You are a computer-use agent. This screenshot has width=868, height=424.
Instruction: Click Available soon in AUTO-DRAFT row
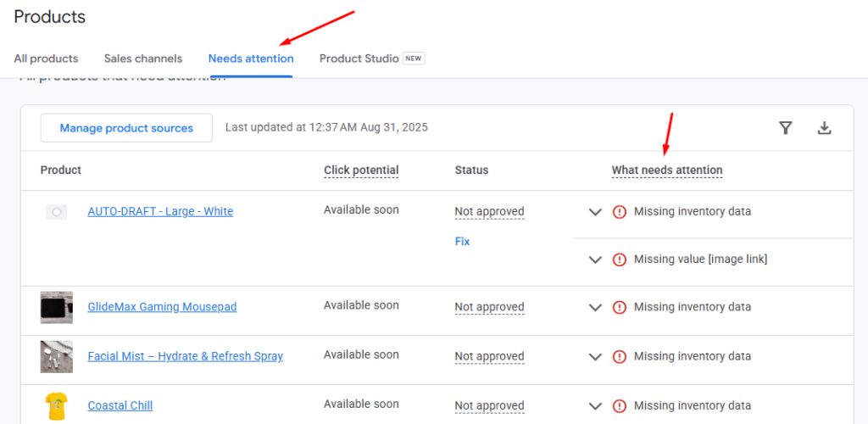tap(361, 209)
